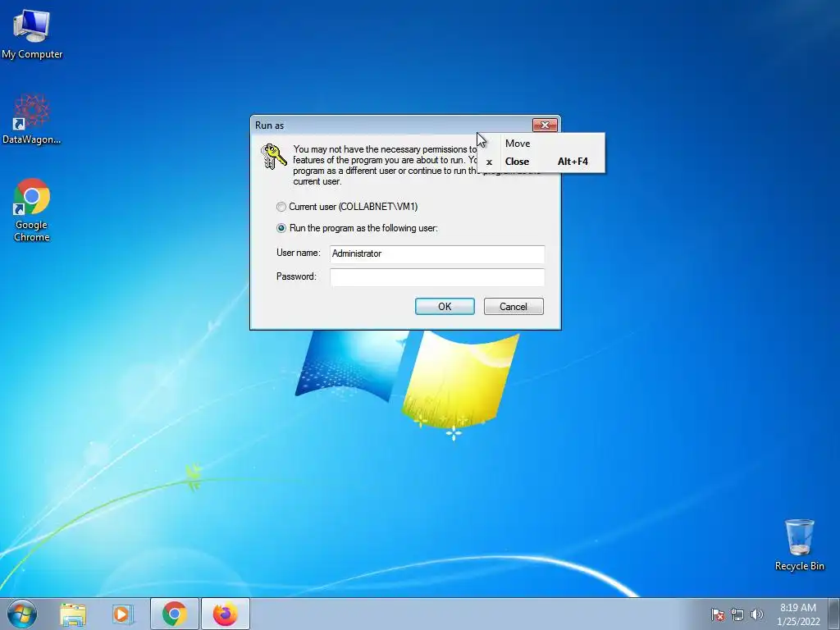Switch to Firefox in the taskbar
Image resolution: width=840 pixels, height=630 pixels.
point(226,614)
